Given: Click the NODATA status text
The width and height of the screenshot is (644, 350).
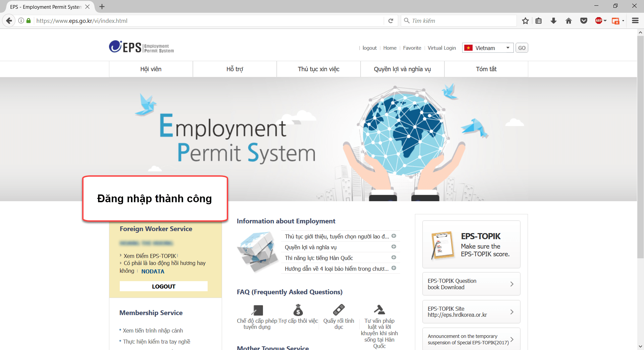Looking at the screenshot, I should click(153, 271).
